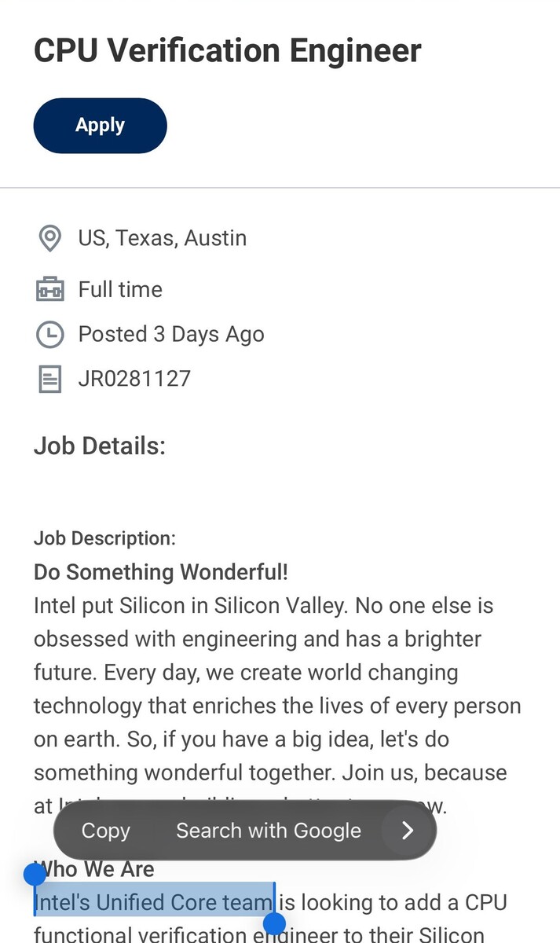
Task: Choose Search with Google from the popup
Action: point(269,831)
